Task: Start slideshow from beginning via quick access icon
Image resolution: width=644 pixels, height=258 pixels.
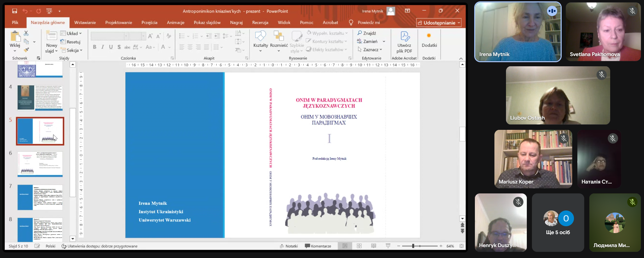Action: point(49,11)
